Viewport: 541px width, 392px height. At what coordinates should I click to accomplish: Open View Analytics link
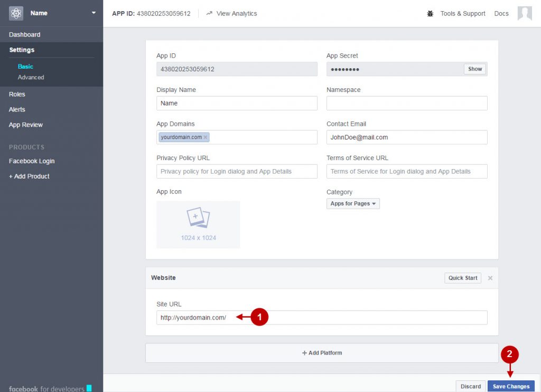(x=236, y=13)
